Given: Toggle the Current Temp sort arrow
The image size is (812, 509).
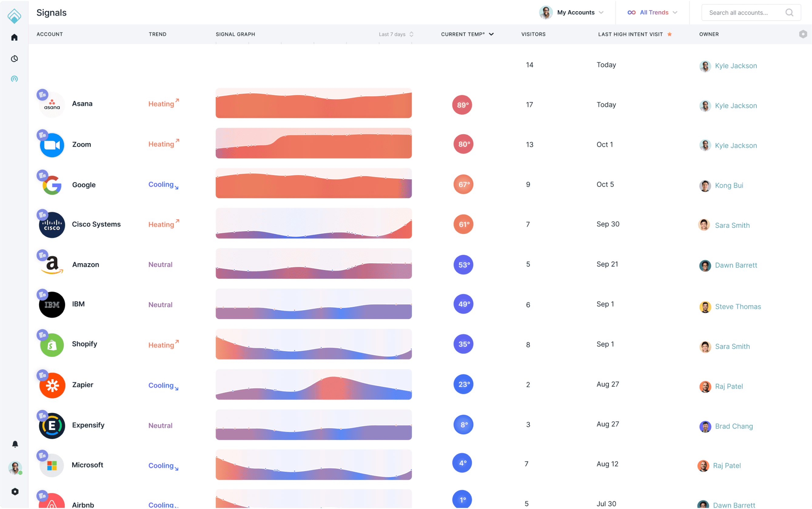Looking at the screenshot, I should pos(491,34).
